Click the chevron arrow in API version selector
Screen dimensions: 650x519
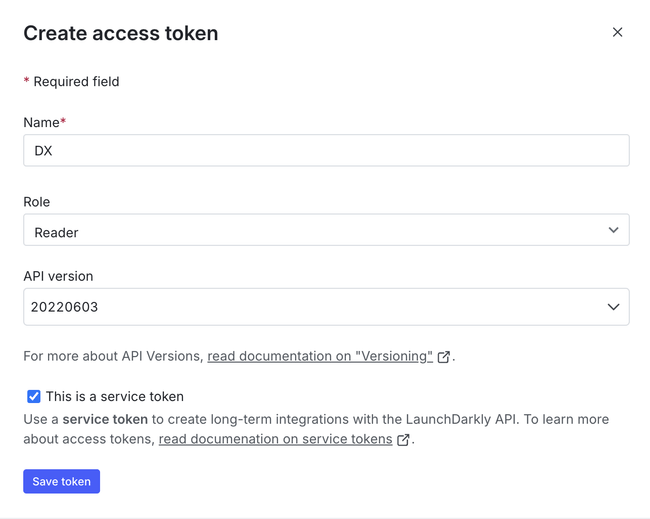point(613,307)
